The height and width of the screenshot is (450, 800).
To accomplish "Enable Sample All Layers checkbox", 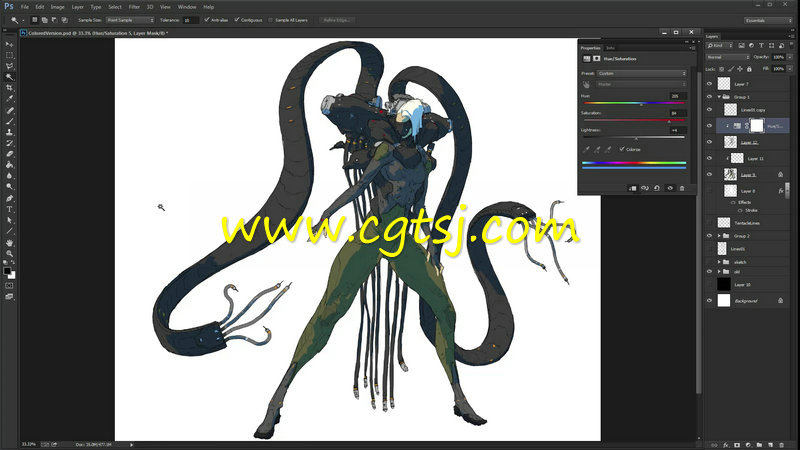I will click(x=270, y=20).
